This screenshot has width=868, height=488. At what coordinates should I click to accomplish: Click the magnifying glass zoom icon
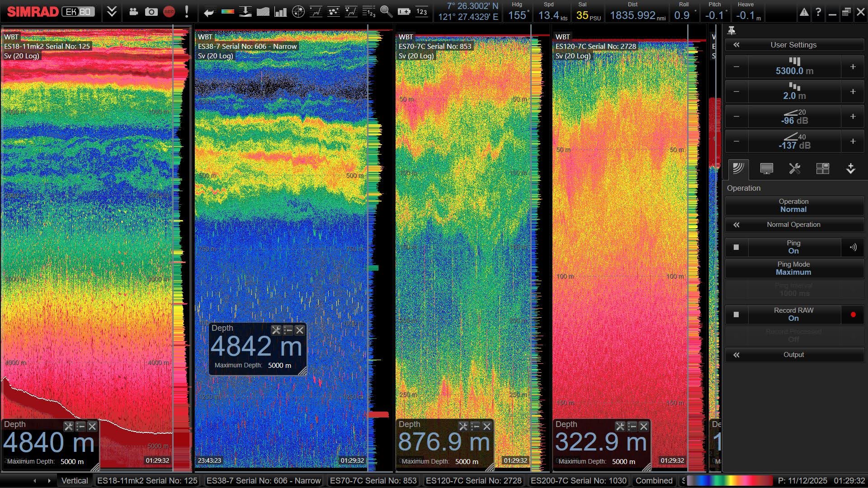[386, 12]
